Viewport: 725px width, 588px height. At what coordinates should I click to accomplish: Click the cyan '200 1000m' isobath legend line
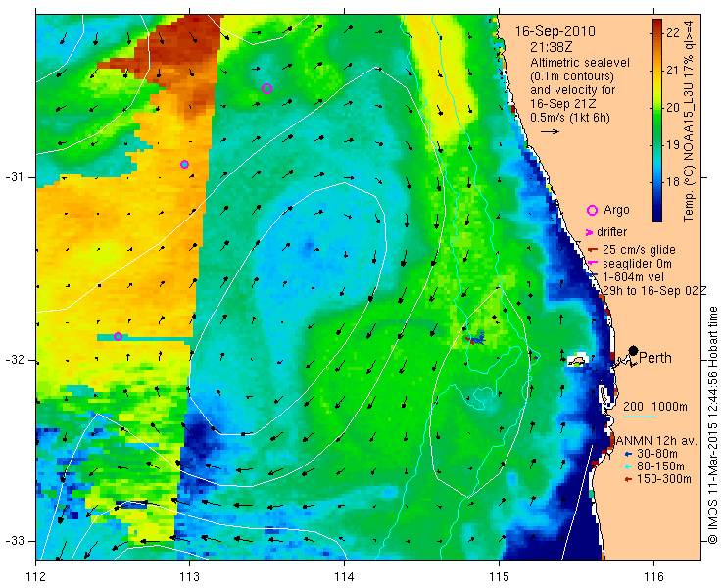pos(640,416)
